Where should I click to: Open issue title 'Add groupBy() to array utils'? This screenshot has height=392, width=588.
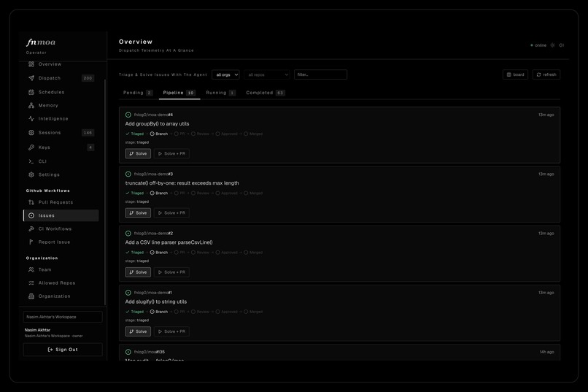[157, 124]
